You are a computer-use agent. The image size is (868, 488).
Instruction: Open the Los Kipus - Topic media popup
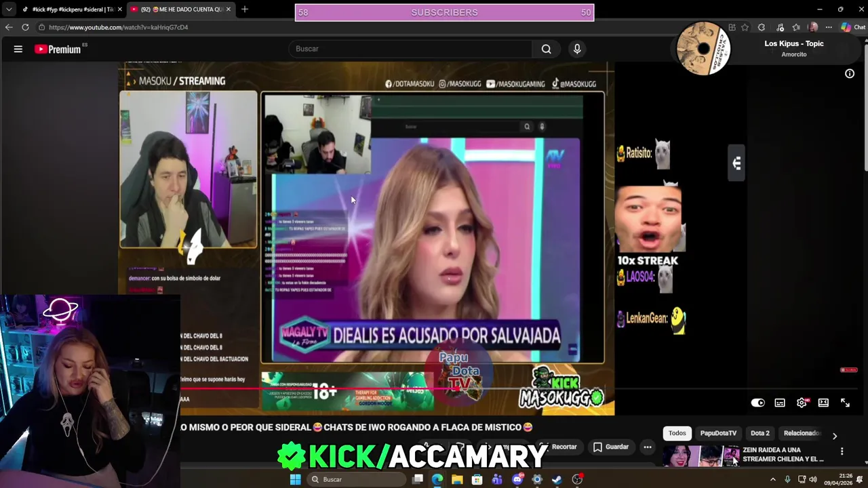pyautogui.click(x=793, y=43)
